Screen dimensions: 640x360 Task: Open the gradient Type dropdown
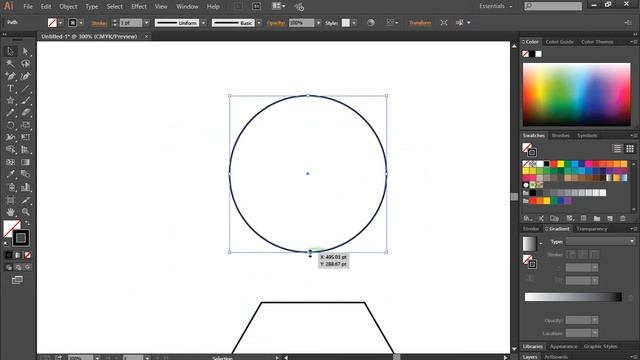pos(600,242)
